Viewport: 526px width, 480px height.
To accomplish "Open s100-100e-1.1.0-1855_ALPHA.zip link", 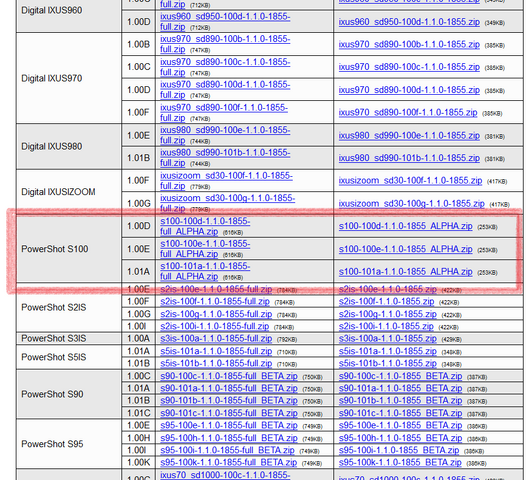I will point(405,249).
